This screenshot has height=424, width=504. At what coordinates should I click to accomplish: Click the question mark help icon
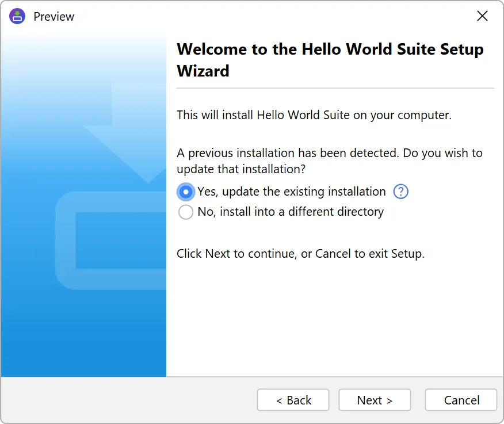400,192
